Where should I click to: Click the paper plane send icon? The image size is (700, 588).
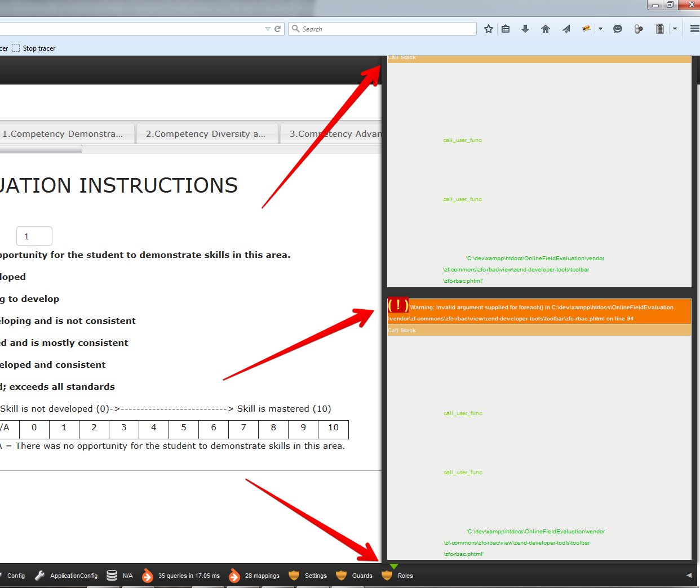(x=566, y=29)
